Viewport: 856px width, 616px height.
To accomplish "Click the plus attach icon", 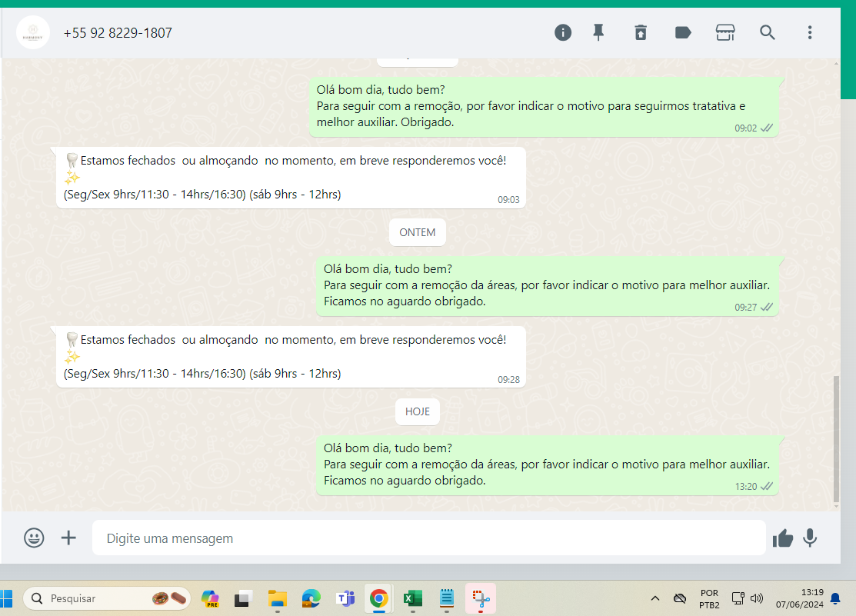I will [x=69, y=538].
